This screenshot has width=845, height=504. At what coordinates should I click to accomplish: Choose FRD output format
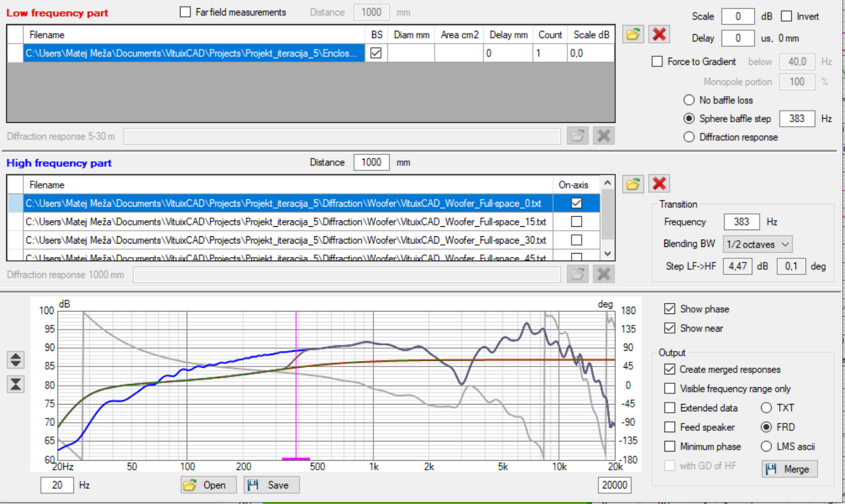point(766,427)
